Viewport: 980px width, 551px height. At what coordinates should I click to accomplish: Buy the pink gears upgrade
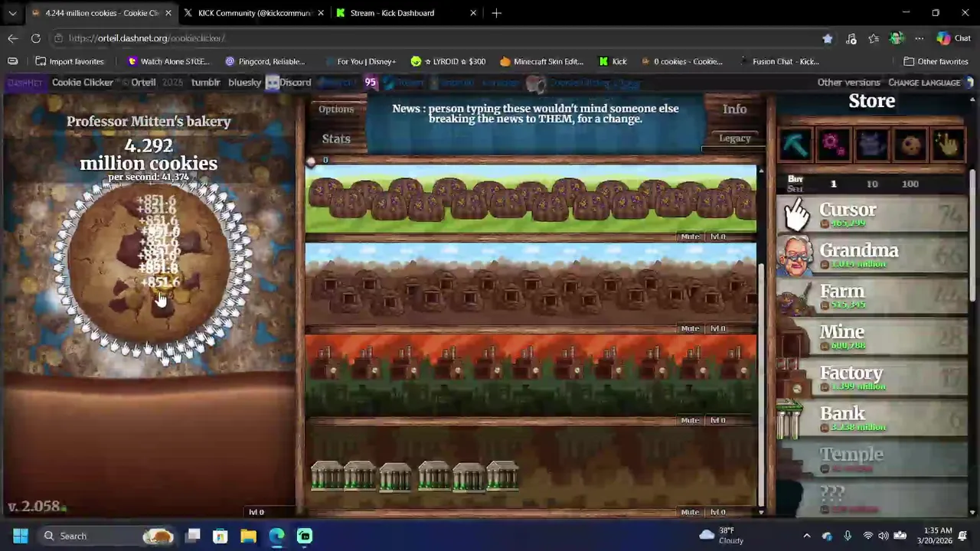click(833, 145)
